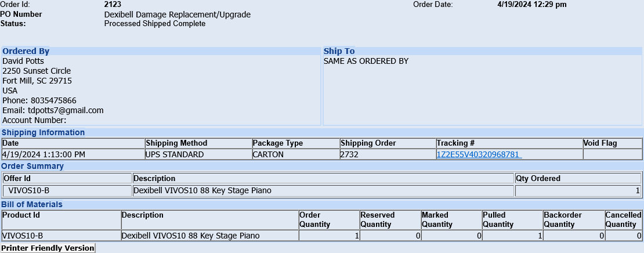Screen dimensions: 644x253
Task: Click the Ordered By section header
Action: pos(26,51)
